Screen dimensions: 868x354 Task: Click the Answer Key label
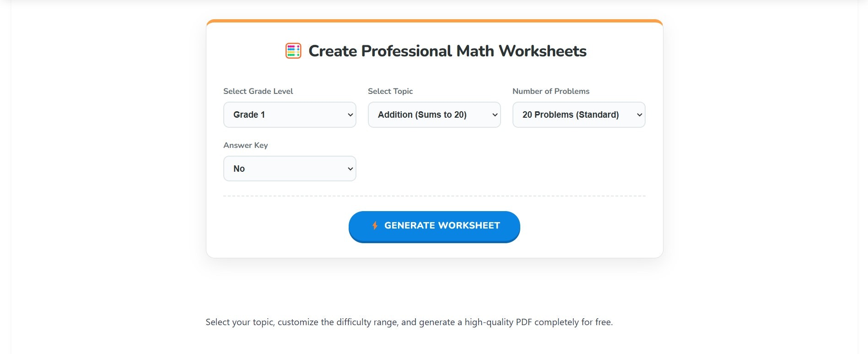[x=245, y=145]
